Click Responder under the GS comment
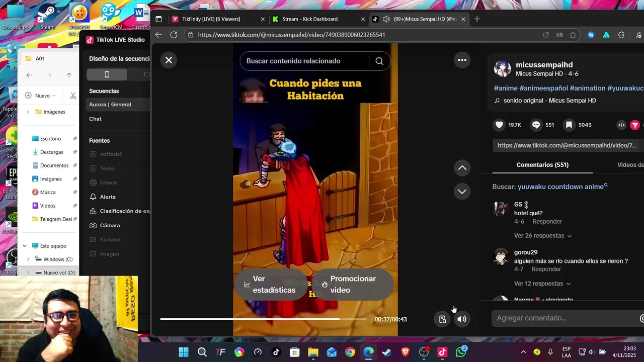644x362 pixels. pyautogui.click(x=547, y=222)
